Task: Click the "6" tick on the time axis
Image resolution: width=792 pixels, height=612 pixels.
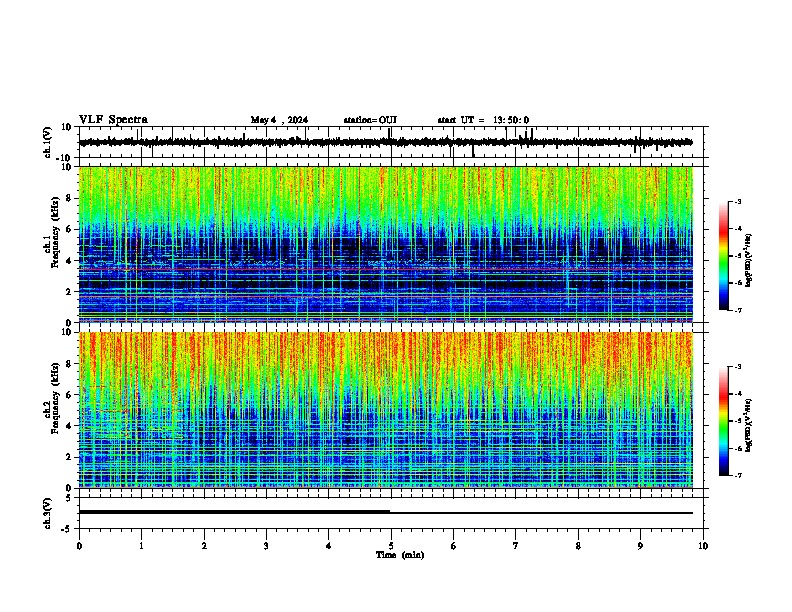Action: (454, 546)
